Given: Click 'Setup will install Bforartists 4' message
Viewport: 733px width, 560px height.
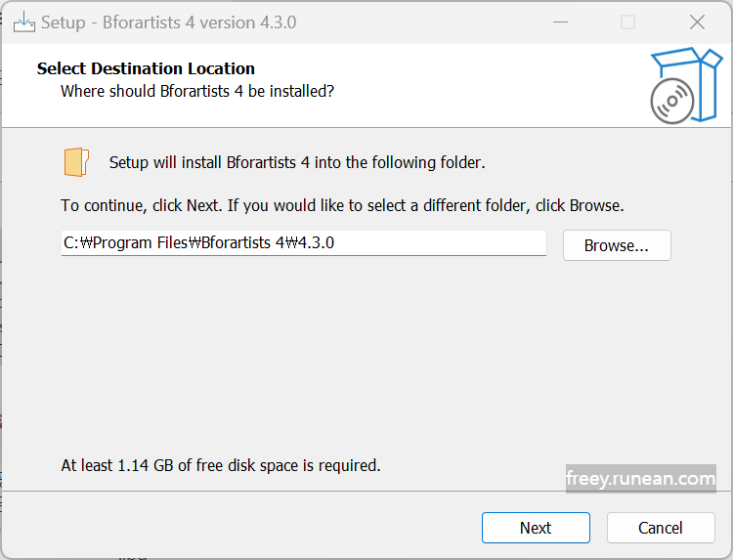Looking at the screenshot, I should click(x=297, y=162).
